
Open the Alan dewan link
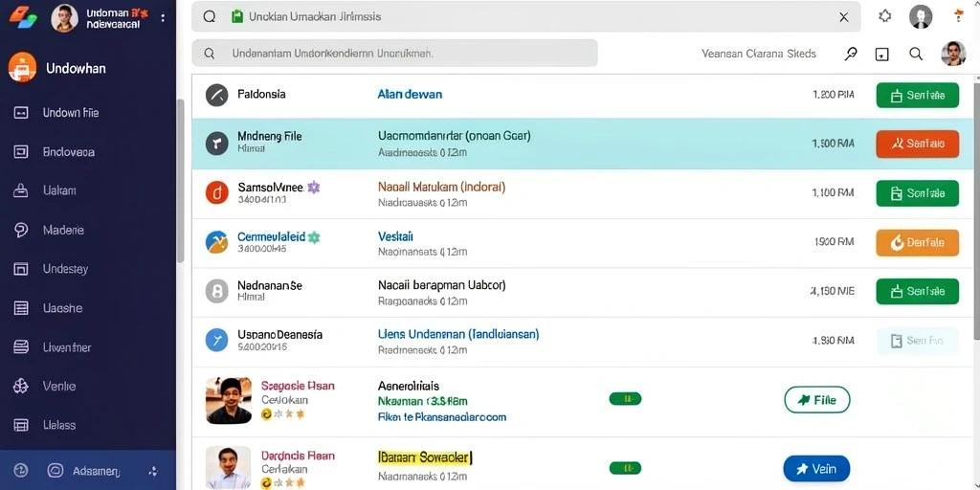[x=410, y=95]
